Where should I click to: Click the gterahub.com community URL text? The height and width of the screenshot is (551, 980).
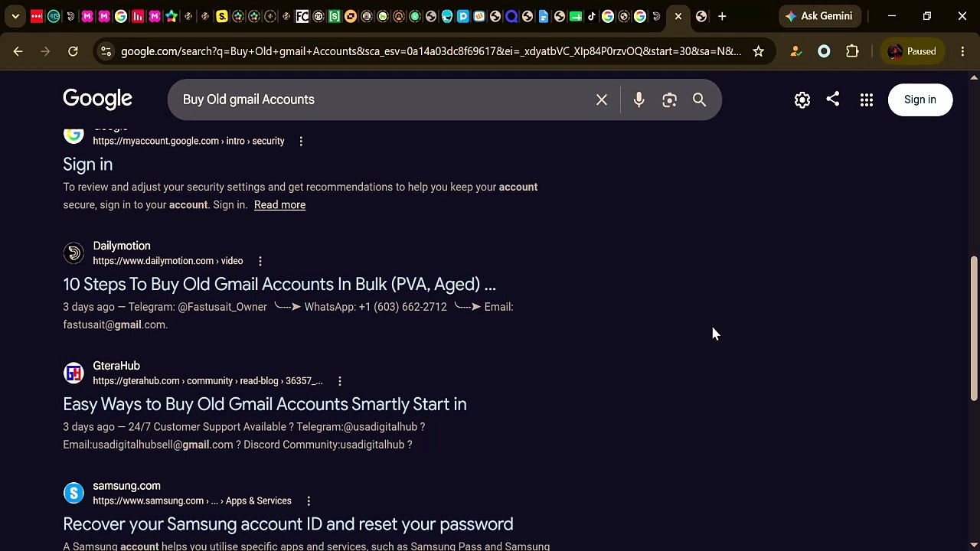pos(207,381)
